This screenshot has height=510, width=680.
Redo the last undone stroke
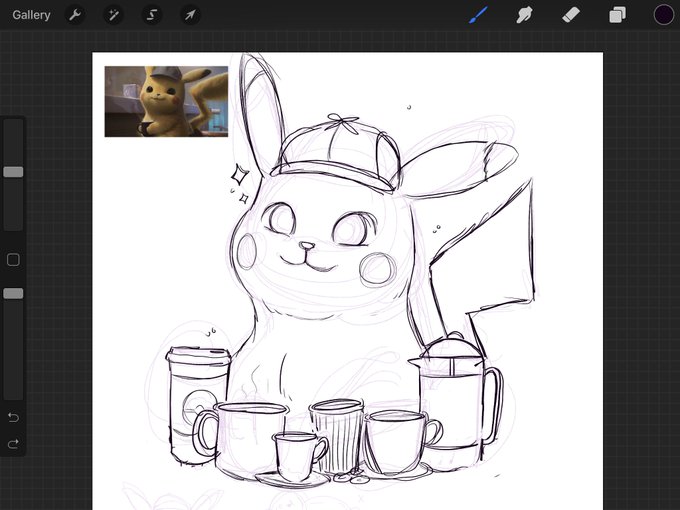pos(13,444)
